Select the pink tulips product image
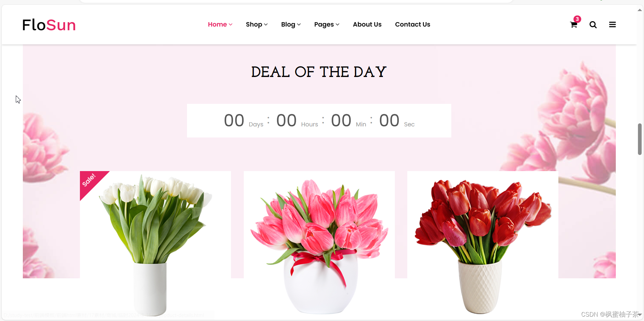 tap(319, 244)
